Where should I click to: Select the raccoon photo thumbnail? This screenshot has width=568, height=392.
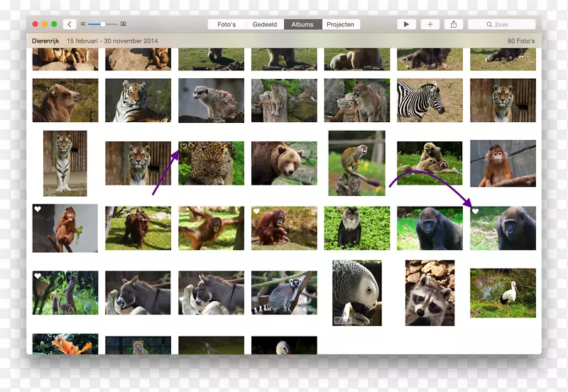click(x=430, y=293)
